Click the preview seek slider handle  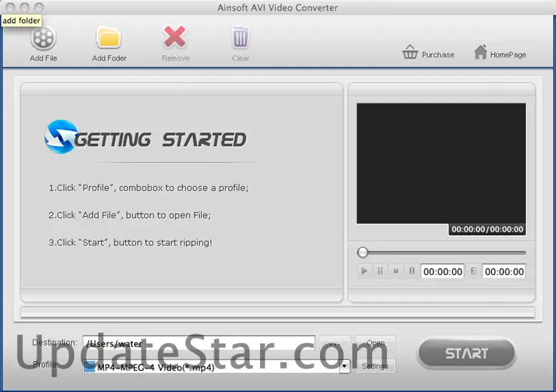362,252
